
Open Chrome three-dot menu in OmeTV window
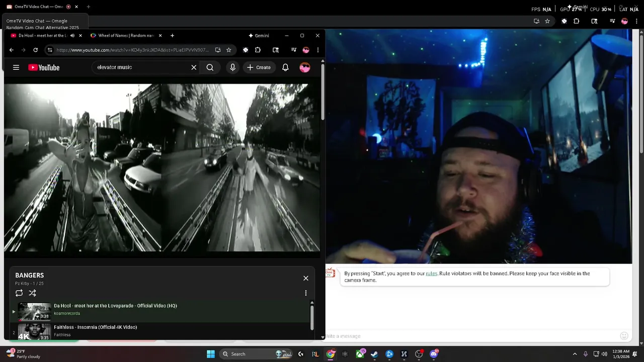pos(636,21)
